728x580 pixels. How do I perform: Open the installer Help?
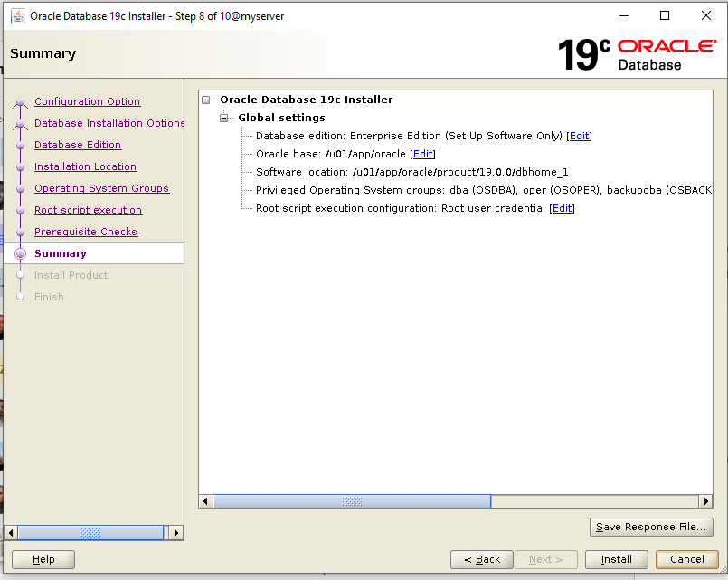43,559
